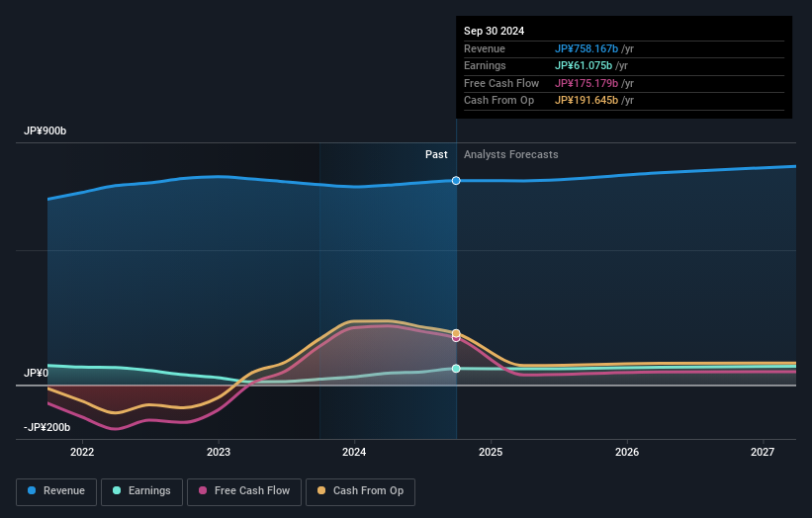This screenshot has width=812, height=518.
Task: Click the -JP¥200b y-axis label
Action: coord(46,427)
